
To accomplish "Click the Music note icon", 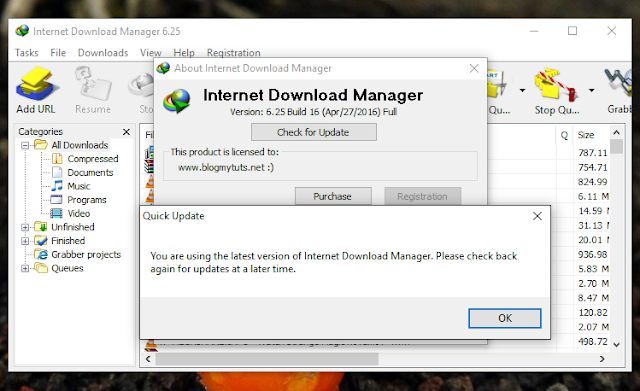I will (x=57, y=186).
